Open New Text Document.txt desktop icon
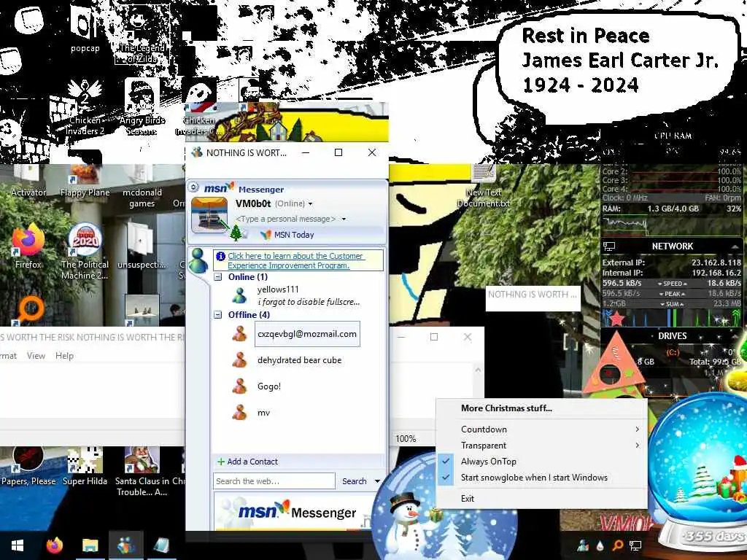The height and width of the screenshot is (560, 747). (x=484, y=186)
